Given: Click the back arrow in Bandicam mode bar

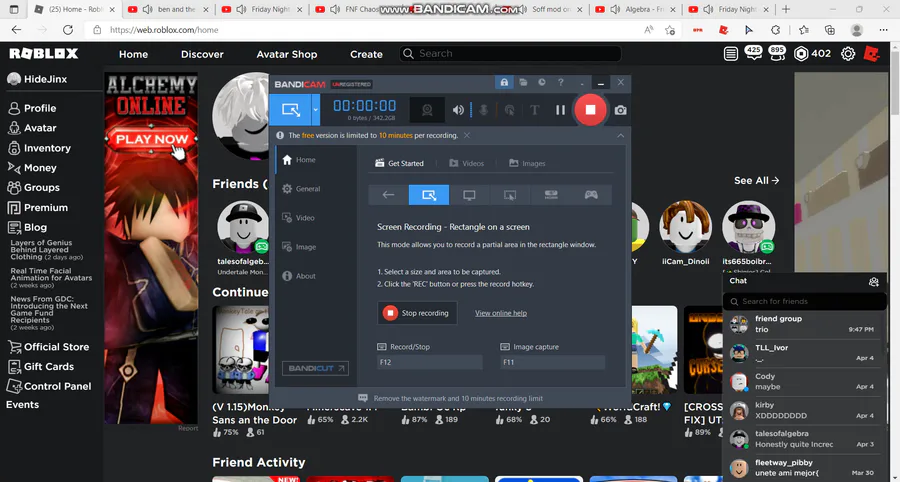Looking at the screenshot, I should tap(388, 195).
